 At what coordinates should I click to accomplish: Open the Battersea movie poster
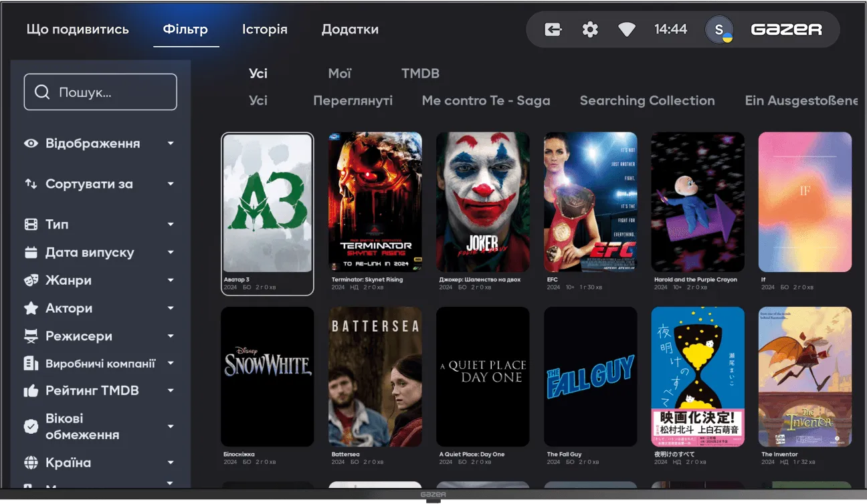point(375,377)
